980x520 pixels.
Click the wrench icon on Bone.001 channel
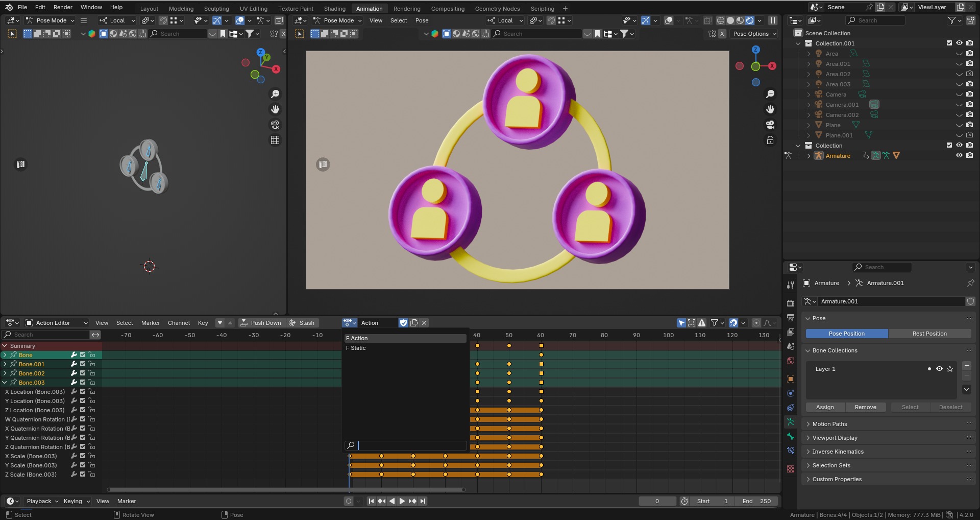click(x=73, y=364)
